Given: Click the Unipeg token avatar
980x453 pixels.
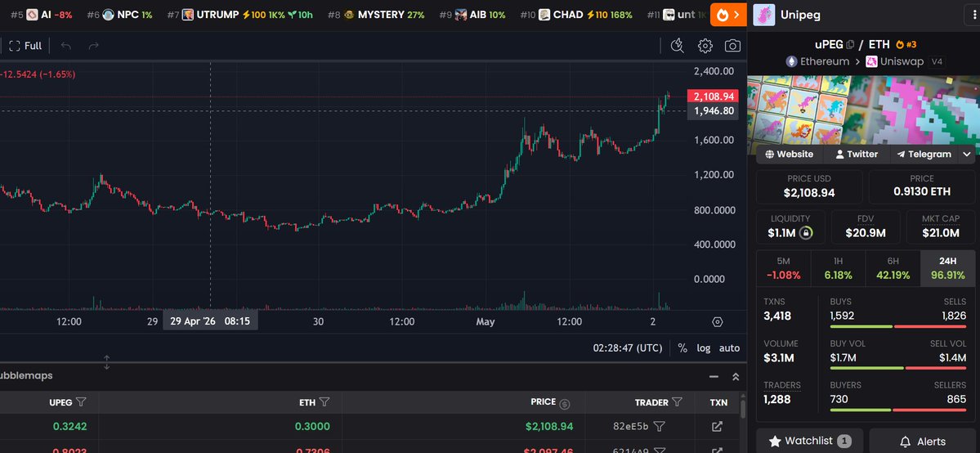Looking at the screenshot, I should point(763,15).
